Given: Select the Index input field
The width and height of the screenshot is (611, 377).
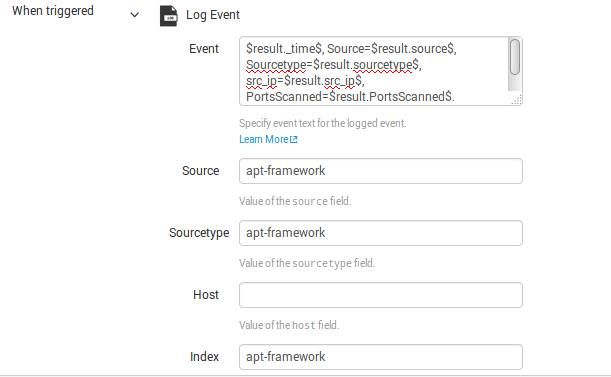Looking at the screenshot, I should point(381,357).
